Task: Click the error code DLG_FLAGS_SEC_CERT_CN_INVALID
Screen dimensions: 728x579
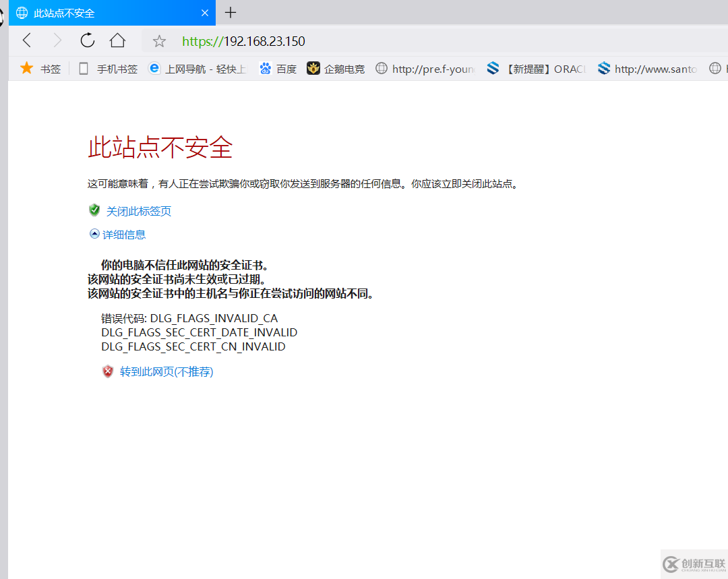Action: pos(193,346)
